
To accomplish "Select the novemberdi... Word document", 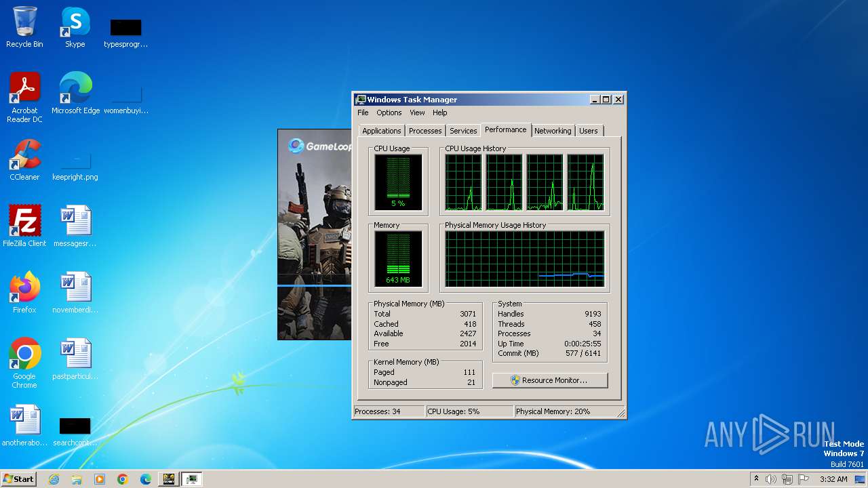I will pos(75,292).
